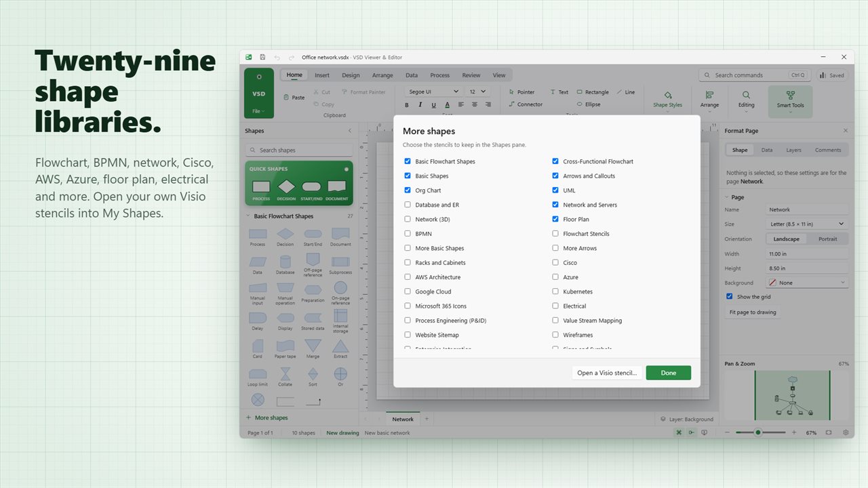Activate the Text tool
The height and width of the screenshot is (488, 868).
point(559,92)
